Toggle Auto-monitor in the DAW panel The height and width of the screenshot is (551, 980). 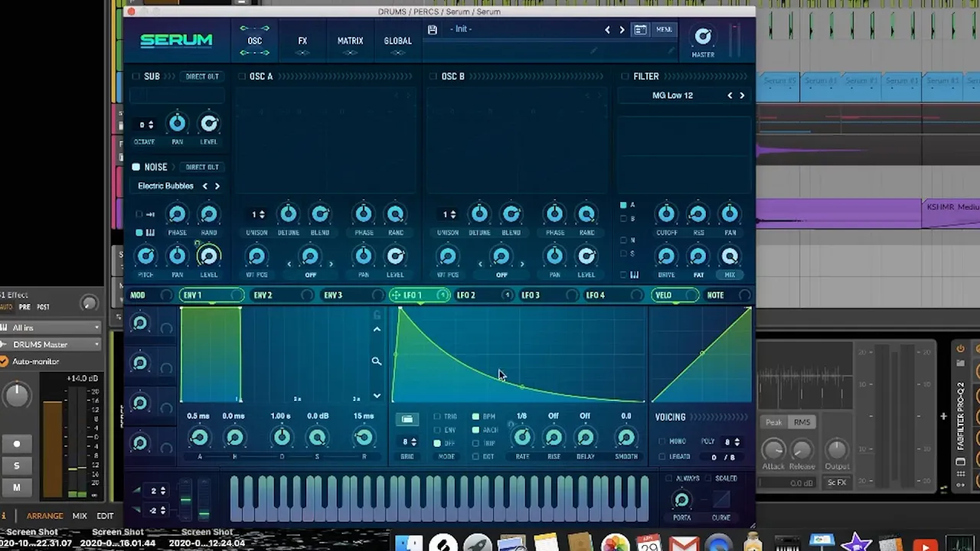click(x=5, y=361)
